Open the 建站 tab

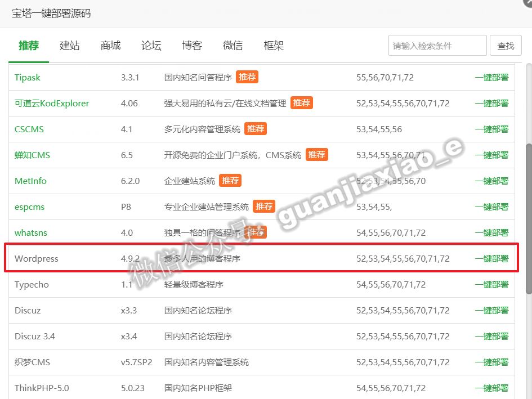[70, 46]
